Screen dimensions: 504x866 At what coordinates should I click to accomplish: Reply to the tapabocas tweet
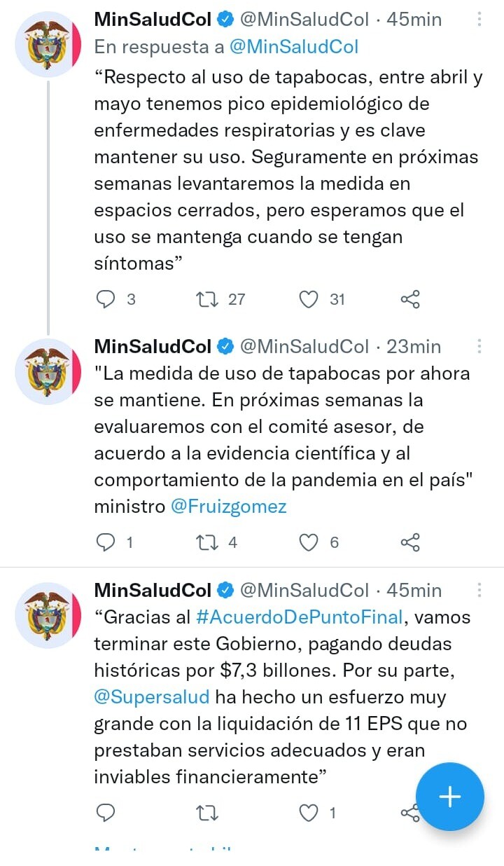[106, 299]
